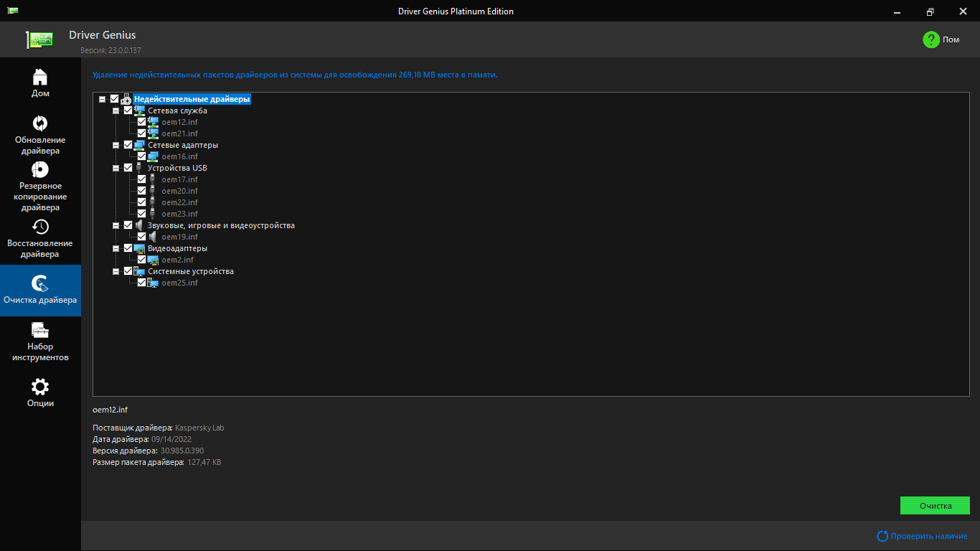Image resolution: width=980 pixels, height=551 pixels.
Task: Click the green Очистка cleanup button
Action: coord(935,506)
